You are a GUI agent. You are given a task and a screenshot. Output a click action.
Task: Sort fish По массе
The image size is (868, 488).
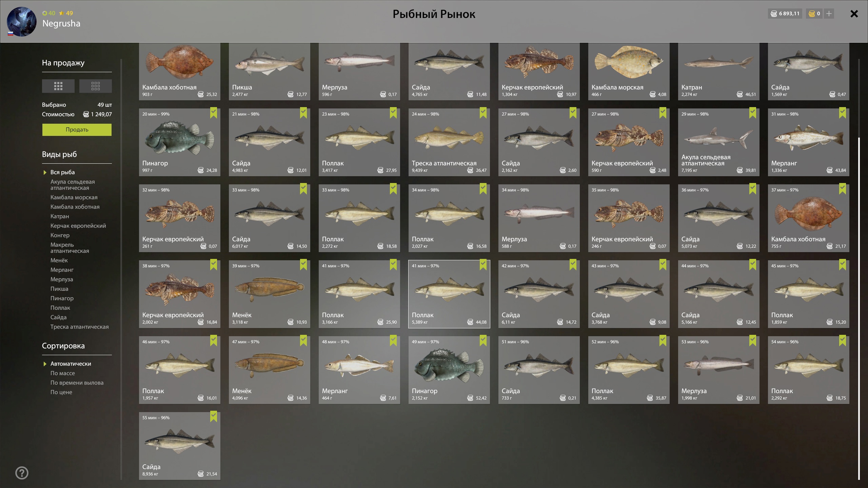click(63, 373)
